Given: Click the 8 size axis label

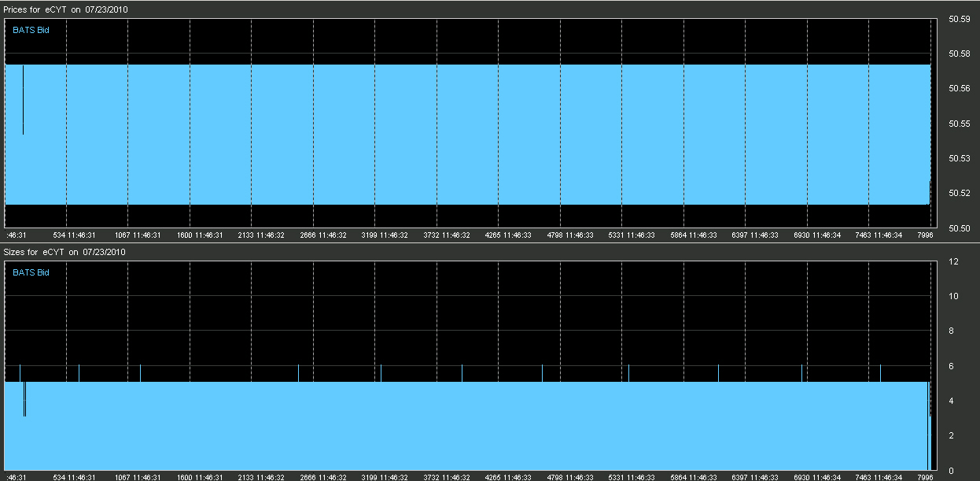Looking at the screenshot, I should pos(952,331).
